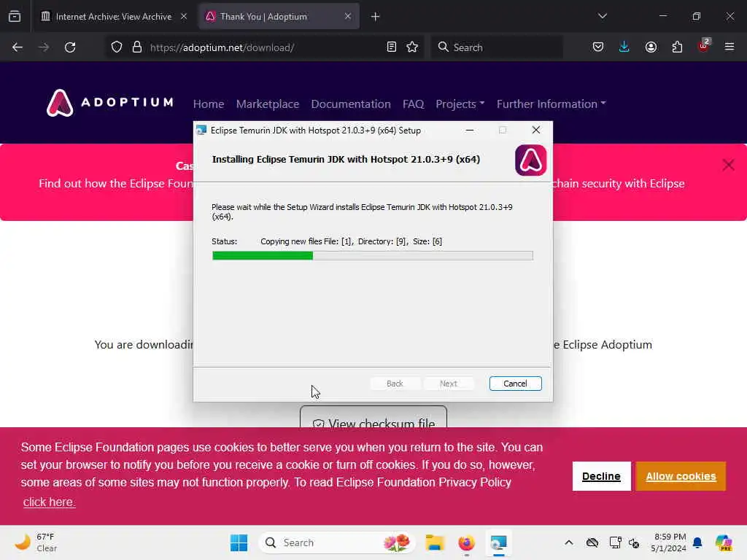Dismiss the pink banner with X
The width and height of the screenshot is (747, 560).
click(728, 166)
